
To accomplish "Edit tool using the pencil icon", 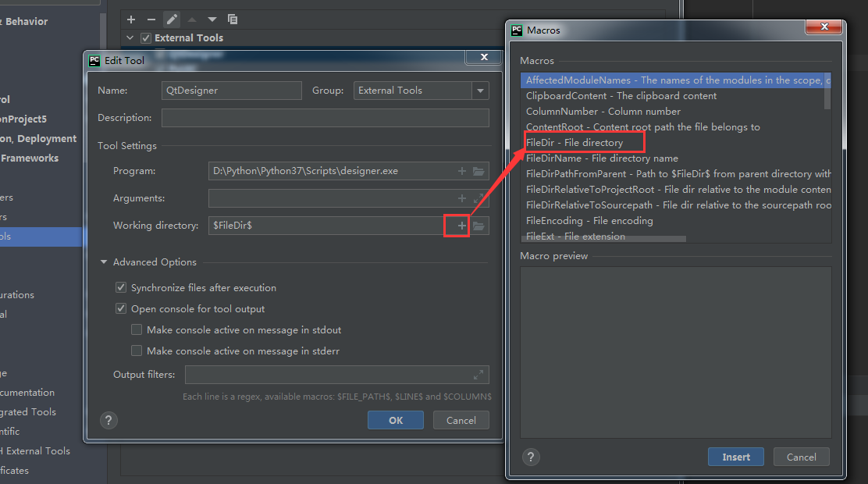I will click(x=171, y=20).
